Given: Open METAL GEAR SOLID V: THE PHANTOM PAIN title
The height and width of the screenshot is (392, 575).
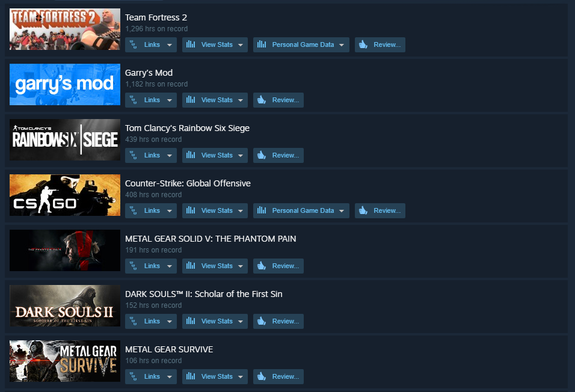Looking at the screenshot, I should point(211,239).
